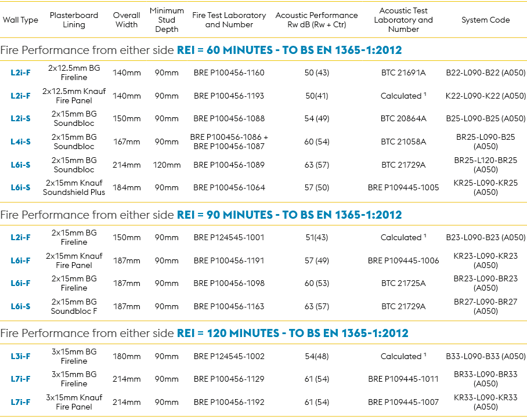527x420 pixels.
Task: Select acoustic test number BTC 21691A
Action: point(403,73)
